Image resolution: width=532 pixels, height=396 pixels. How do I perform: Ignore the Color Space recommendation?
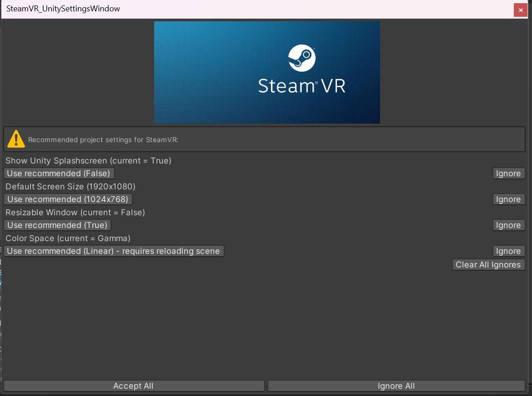(509, 251)
